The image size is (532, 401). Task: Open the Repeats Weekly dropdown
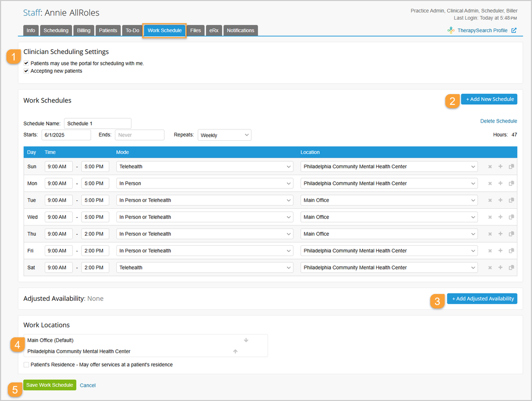(x=224, y=135)
